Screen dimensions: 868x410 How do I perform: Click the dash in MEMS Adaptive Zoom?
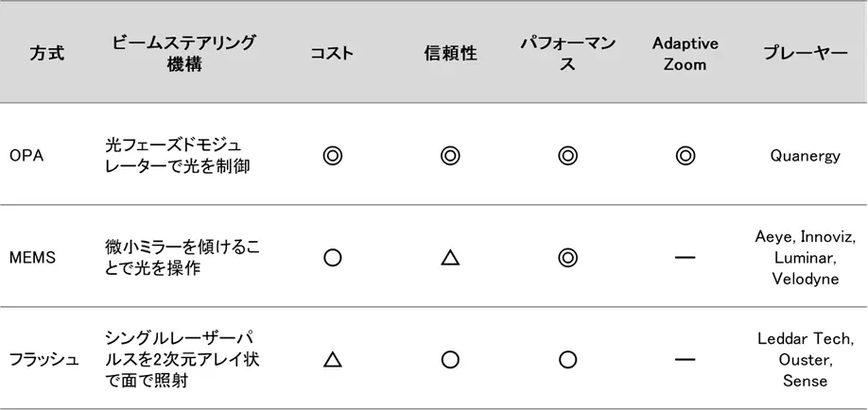(x=685, y=258)
